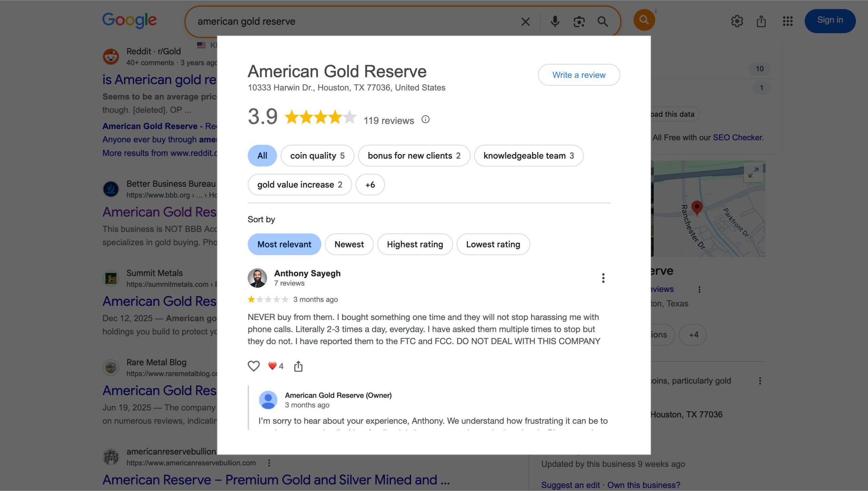Click the '7 reviews' text under Anthony Sayegh

[x=289, y=283]
